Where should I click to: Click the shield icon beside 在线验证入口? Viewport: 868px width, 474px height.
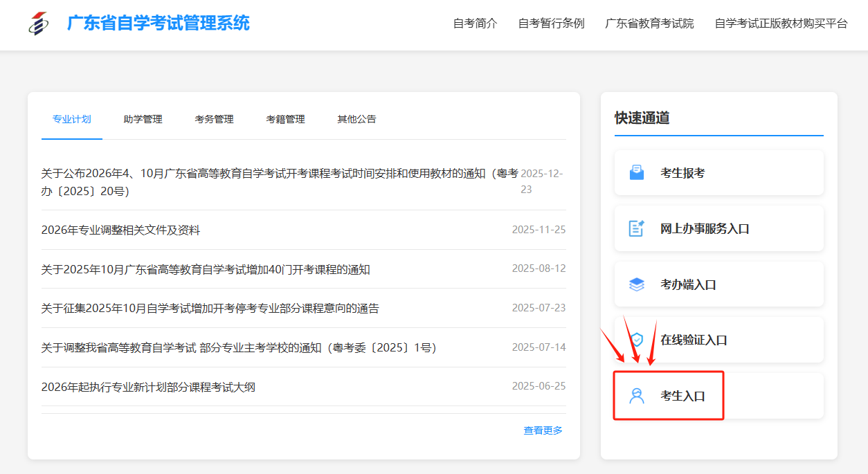636,340
